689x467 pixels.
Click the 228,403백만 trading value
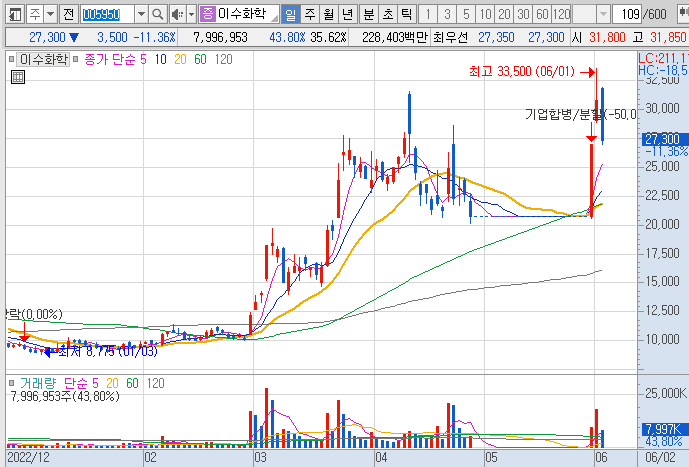tap(395, 37)
